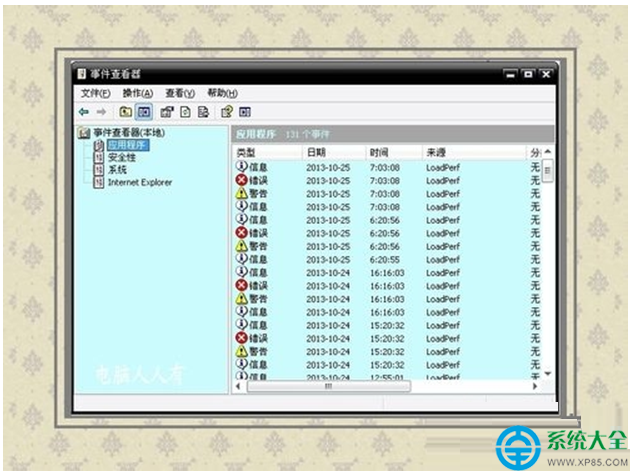The height and width of the screenshot is (473, 630).
Task: Click the Forward arrow toolbar icon
Action: [101, 112]
